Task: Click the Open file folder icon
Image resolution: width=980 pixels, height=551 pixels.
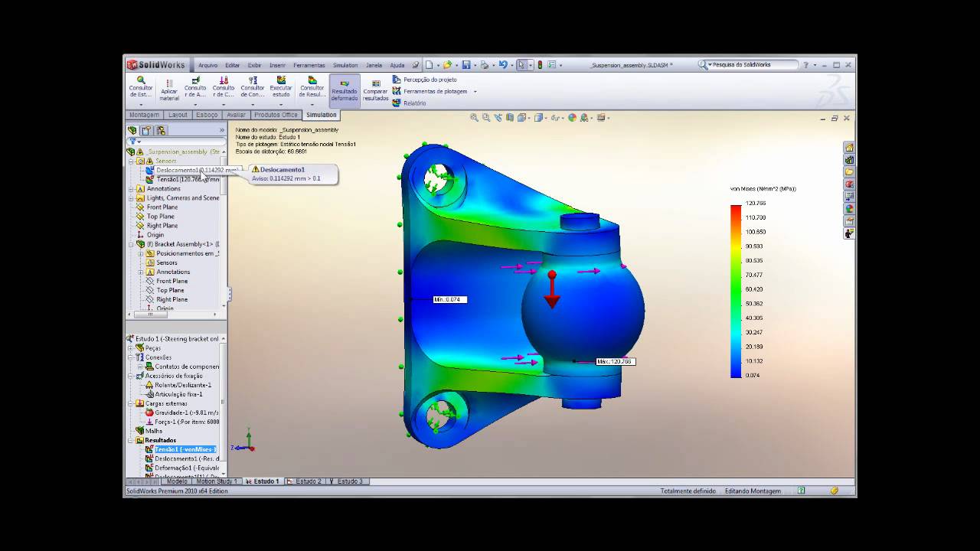Action: [447, 65]
